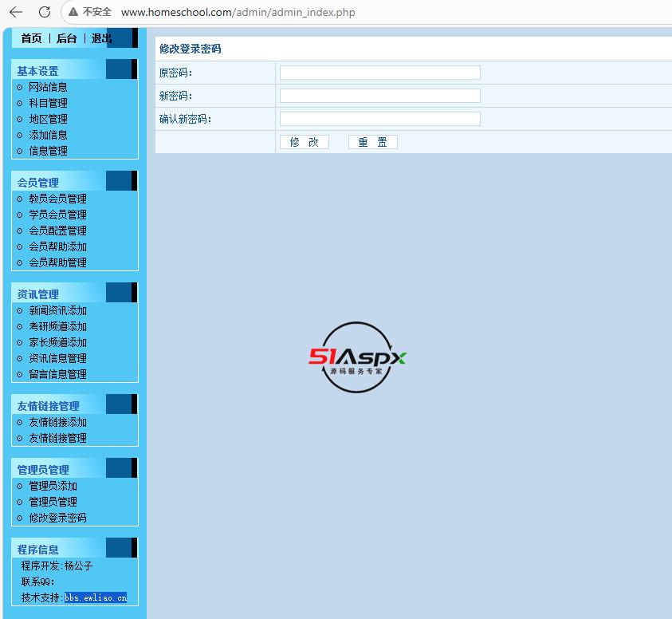The height and width of the screenshot is (619, 672).
Task: Go to 信息管理 page
Action: (x=48, y=151)
